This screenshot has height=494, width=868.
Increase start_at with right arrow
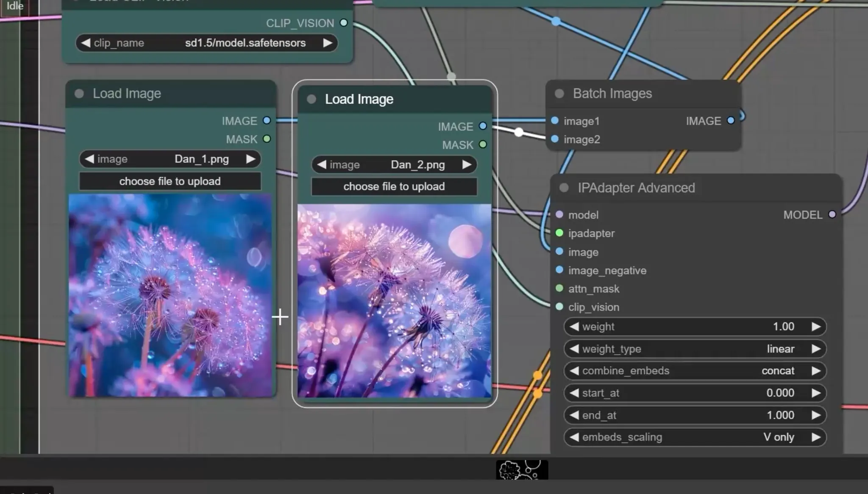tap(816, 393)
